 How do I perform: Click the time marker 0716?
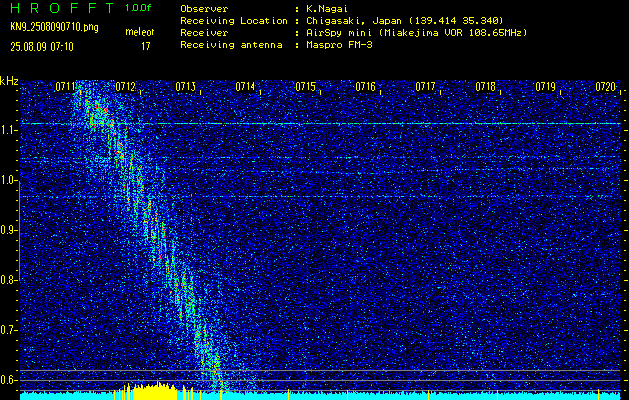tap(365, 86)
